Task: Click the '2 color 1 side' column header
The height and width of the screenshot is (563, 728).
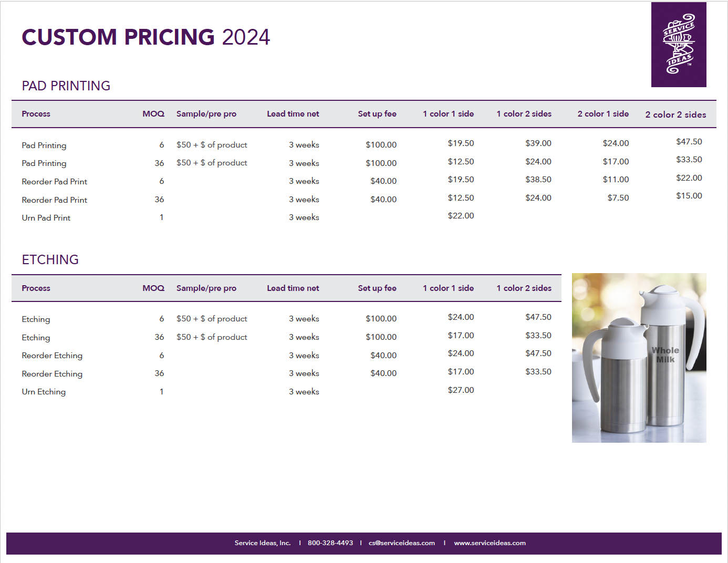Action: coord(603,114)
